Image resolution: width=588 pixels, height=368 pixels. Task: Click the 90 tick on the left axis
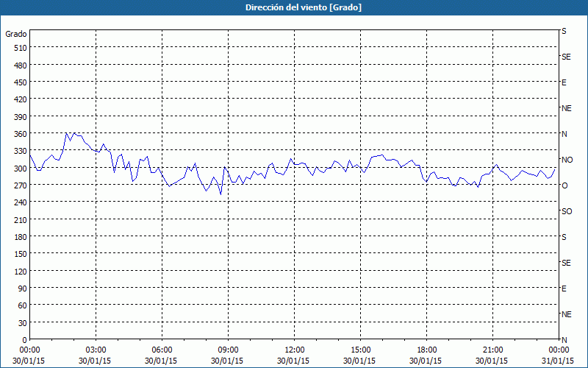(x=21, y=288)
